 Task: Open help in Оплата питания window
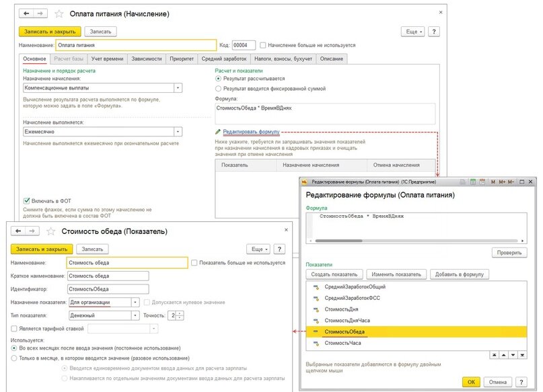(434, 32)
